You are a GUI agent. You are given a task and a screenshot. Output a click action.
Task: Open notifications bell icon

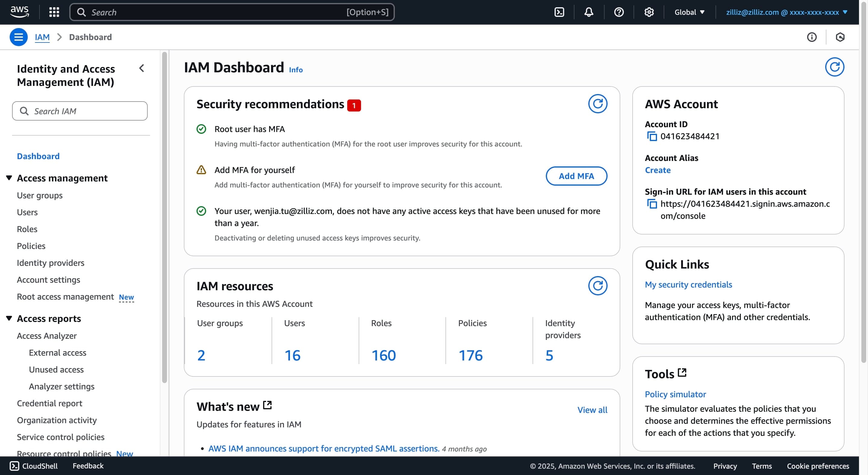(x=589, y=12)
